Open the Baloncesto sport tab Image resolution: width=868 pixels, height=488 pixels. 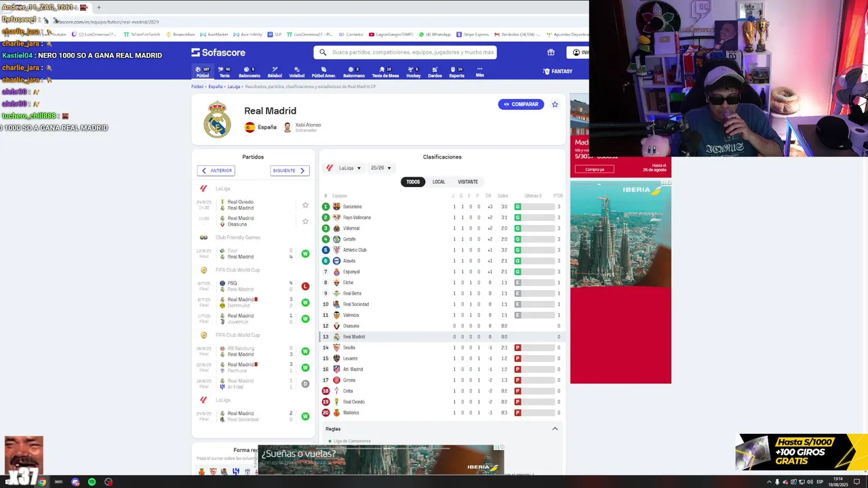pyautogui.click(x=249, y=72)
